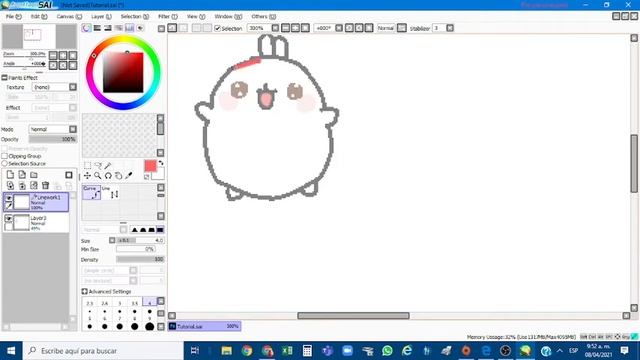Viewport: 640px width, 360px height.
Task: Expand the Advanced Settings section
Action: (x=84, y=291)
